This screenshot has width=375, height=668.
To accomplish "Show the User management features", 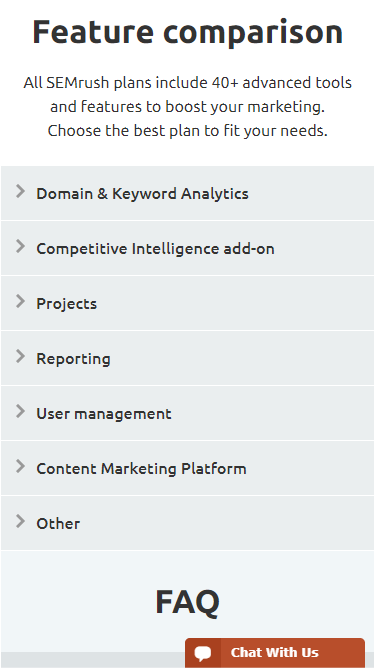I will (x=188, y=413).
